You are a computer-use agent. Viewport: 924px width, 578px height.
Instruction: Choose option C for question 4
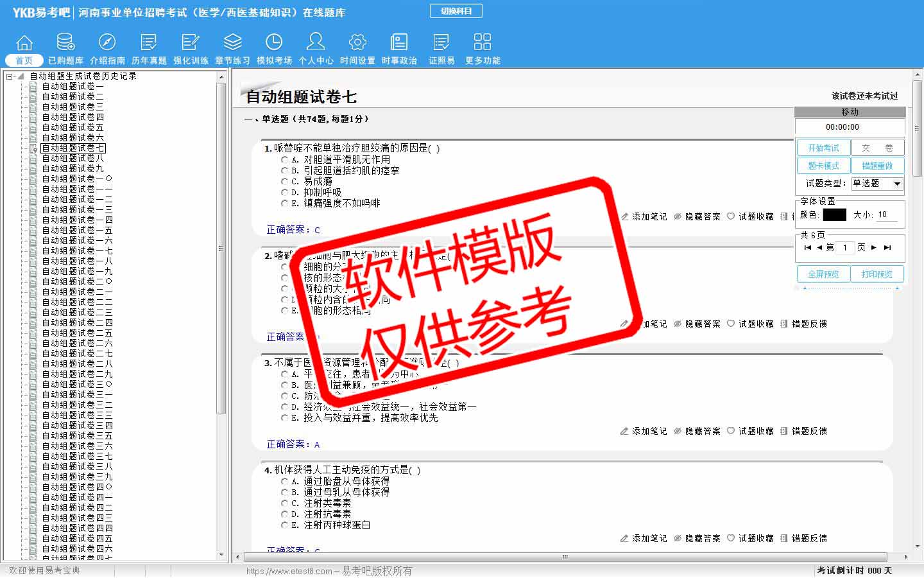[285, 503]
